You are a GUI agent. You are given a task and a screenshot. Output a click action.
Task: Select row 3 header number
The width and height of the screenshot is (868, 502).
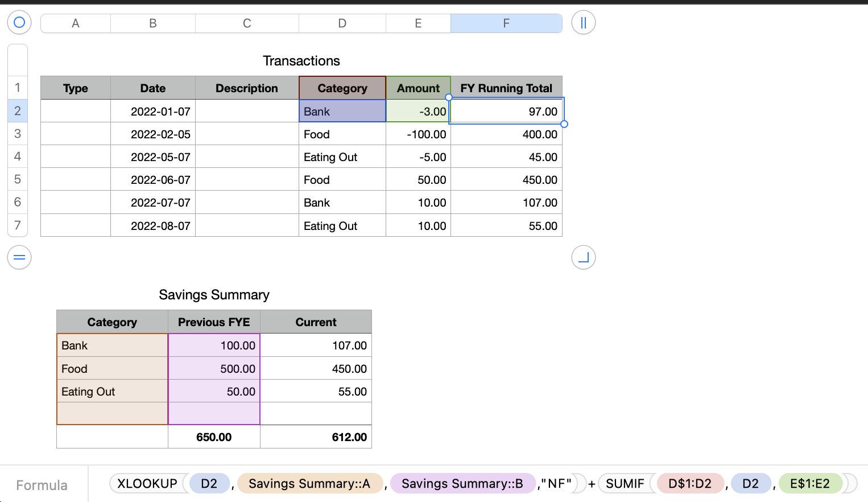(18, 134)
